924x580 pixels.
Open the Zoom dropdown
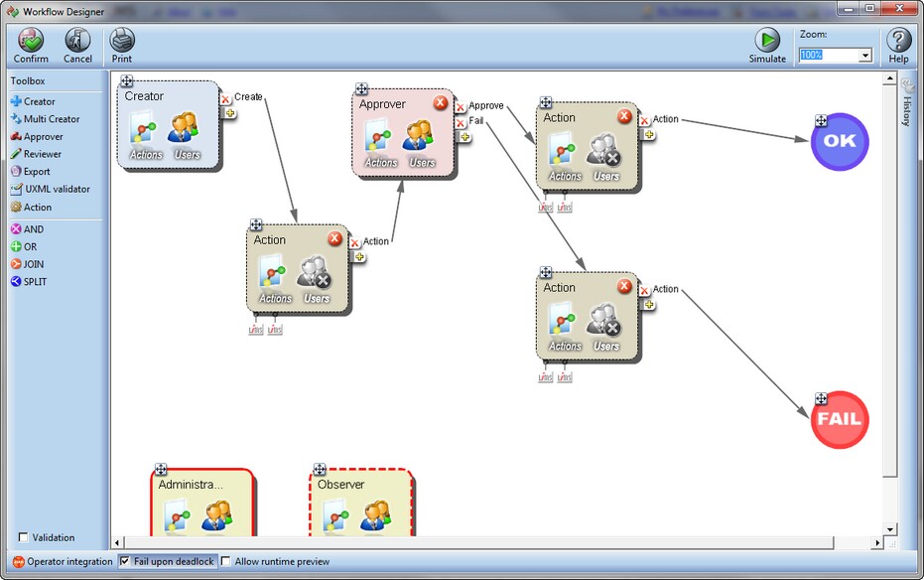click(x=865, y=56)
